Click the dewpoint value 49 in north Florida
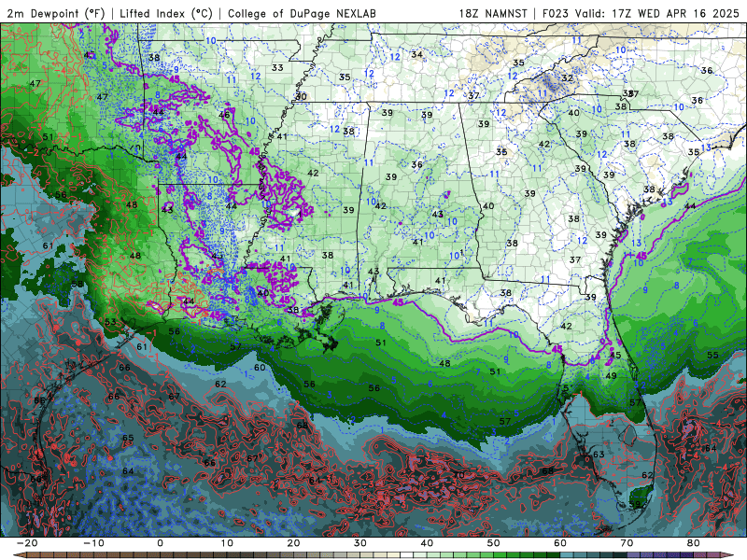The width and height of the screenshot is (747, 560). (x=611, y=376)
